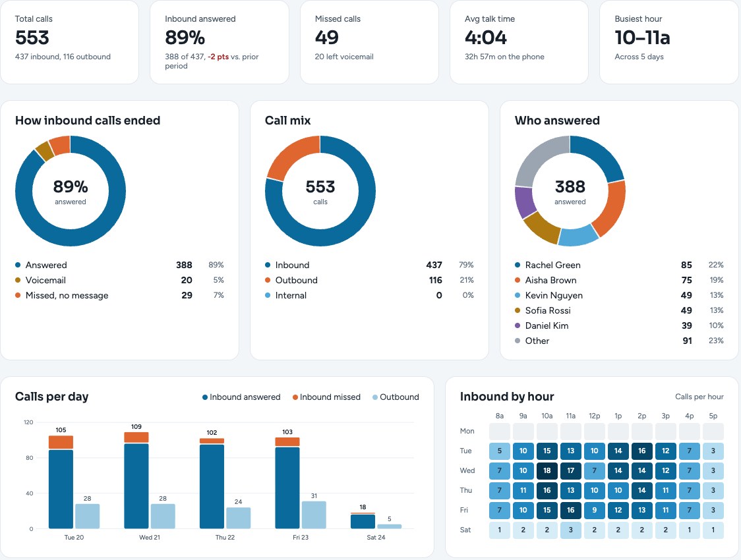Click the Fri 11a heatmap cell showing 16

[x=570, y=511]
